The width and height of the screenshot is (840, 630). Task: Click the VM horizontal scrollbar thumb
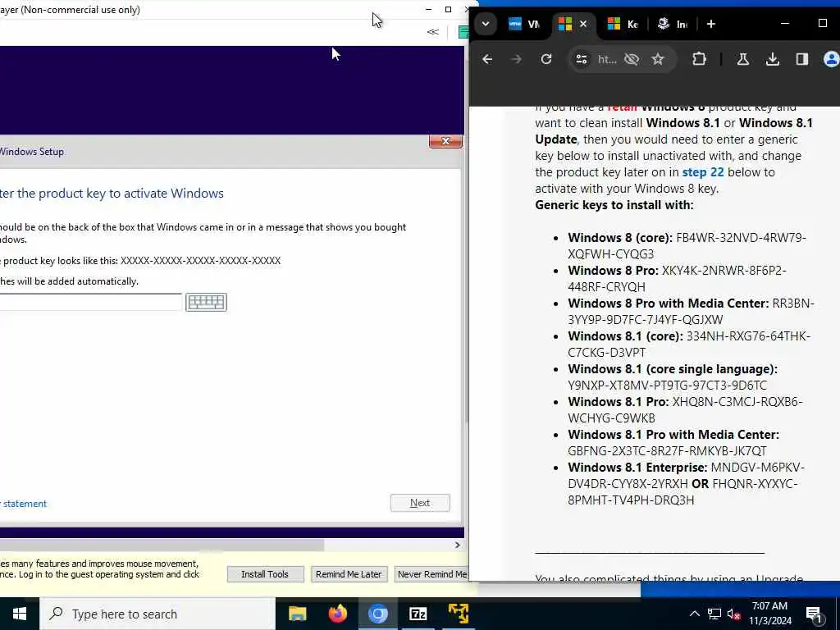161,545
